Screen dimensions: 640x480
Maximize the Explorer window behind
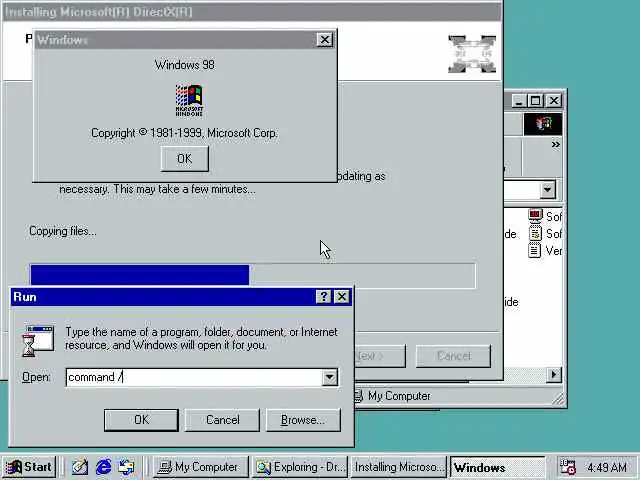point(536,100)
